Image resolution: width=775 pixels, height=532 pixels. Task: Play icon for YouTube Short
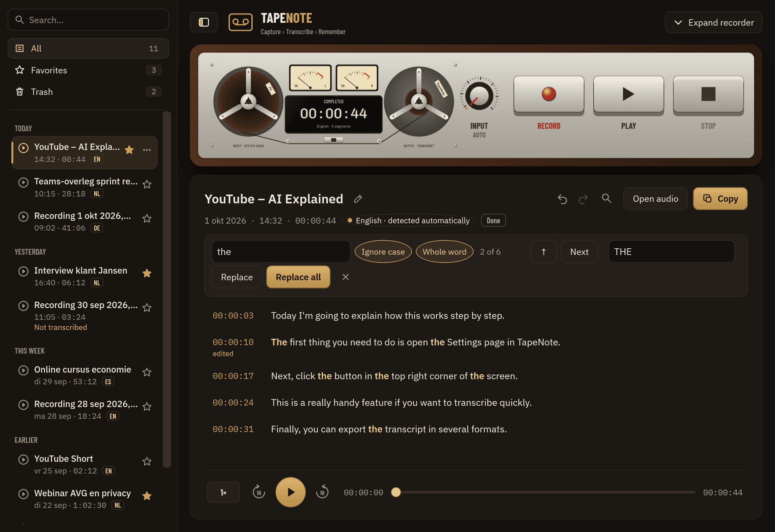[23, 460]
